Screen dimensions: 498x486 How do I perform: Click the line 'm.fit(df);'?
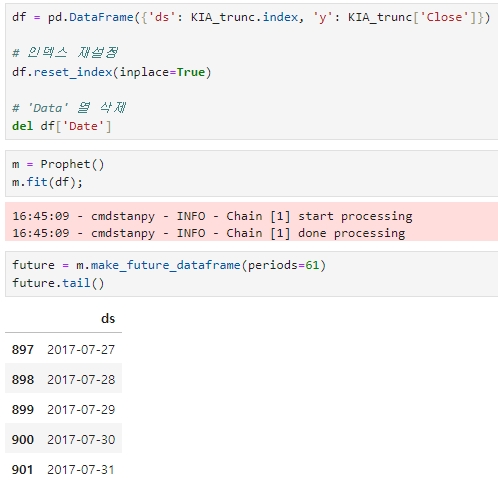tap(47, 182)
